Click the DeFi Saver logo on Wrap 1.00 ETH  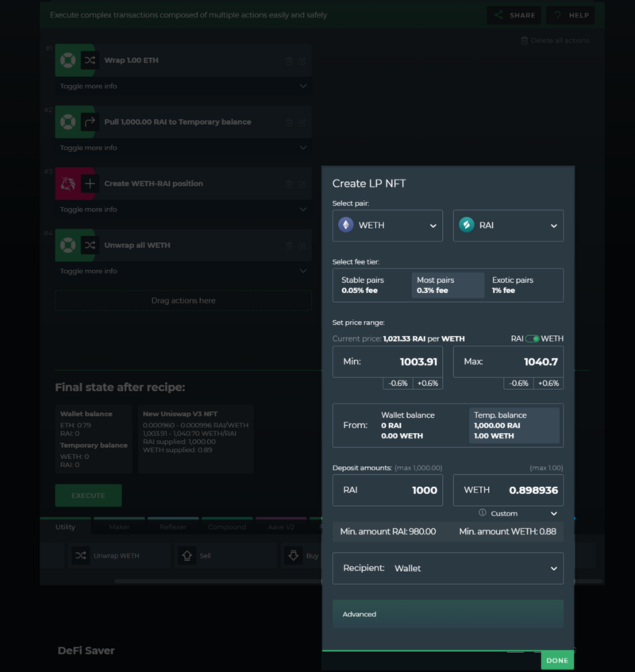[x=67, y=60]
